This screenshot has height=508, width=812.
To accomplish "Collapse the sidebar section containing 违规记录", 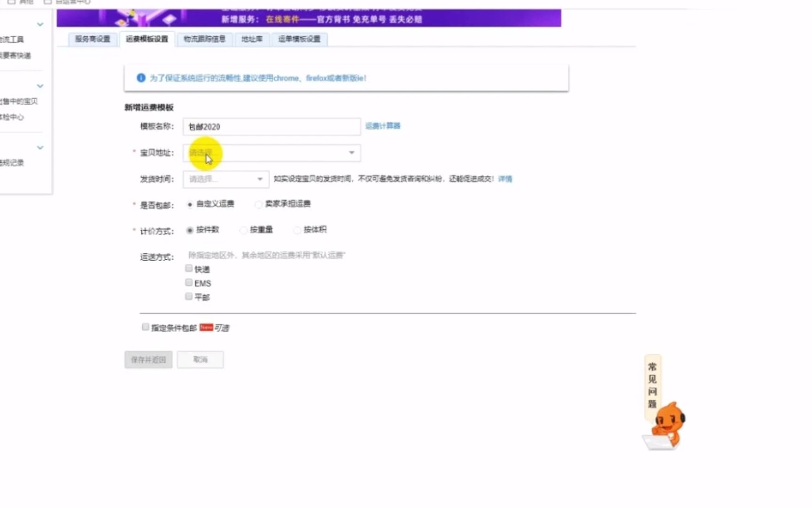I will (40, 148).
